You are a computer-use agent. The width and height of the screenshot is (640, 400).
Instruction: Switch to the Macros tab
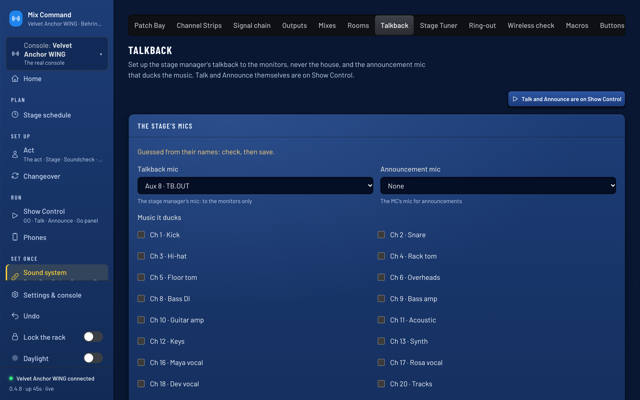[x=577, y=25]
